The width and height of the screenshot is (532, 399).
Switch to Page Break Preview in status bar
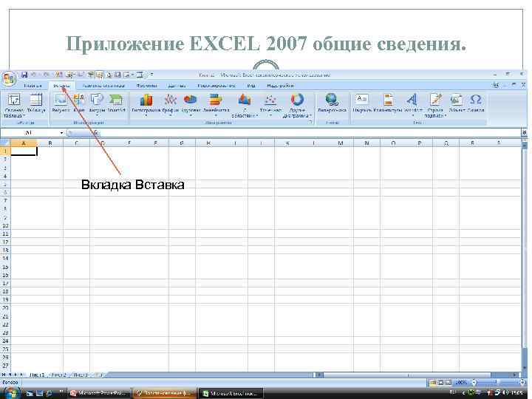[x=449, y=383]
